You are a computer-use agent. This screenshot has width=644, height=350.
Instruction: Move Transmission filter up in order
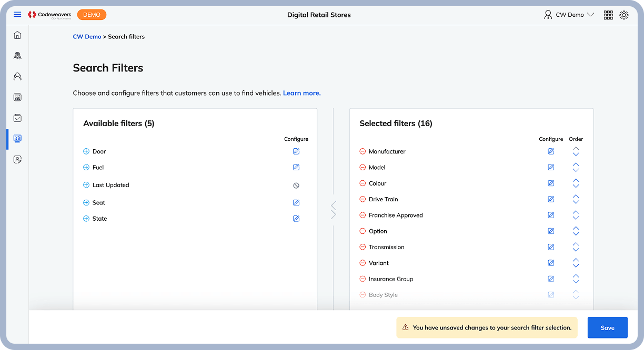click(x=576, y=244)
